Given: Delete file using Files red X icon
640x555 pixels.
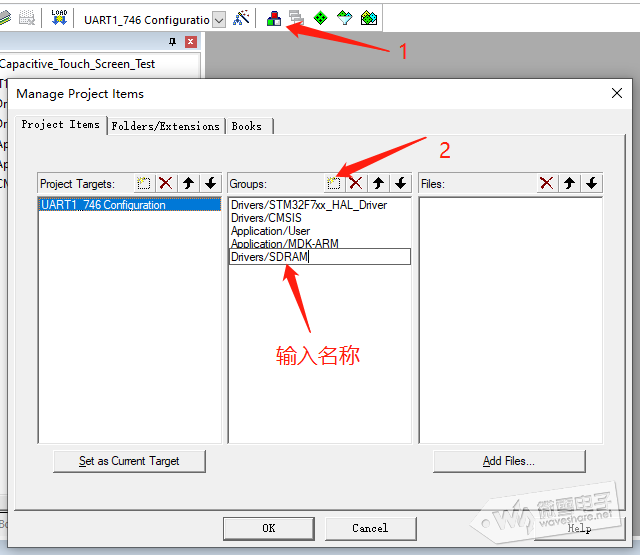Looking at the screenshot, I should [x=547, y=183].
